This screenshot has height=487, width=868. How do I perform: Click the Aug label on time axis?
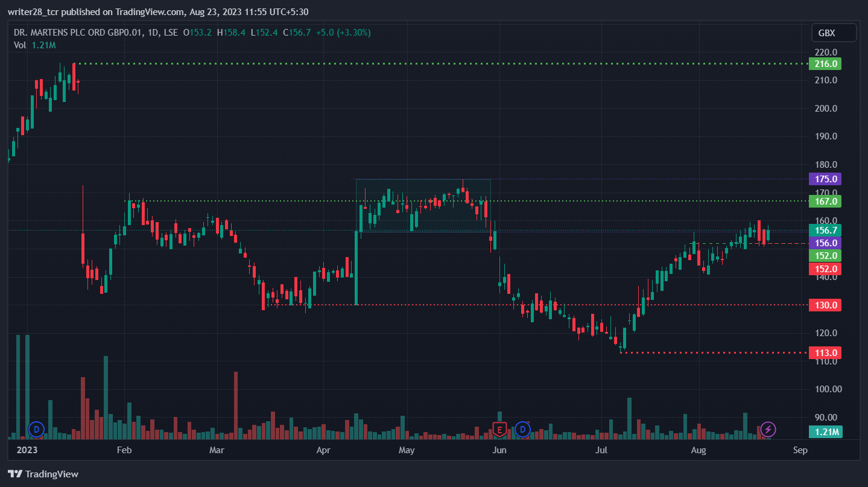tap(698, 450)
